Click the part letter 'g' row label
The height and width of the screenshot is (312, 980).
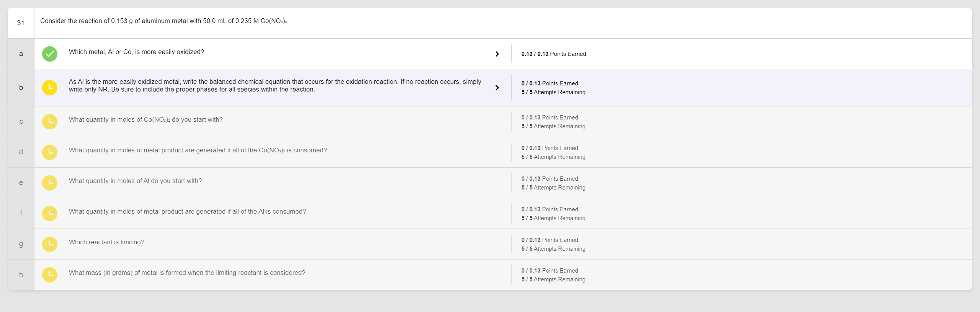[21, 244]
